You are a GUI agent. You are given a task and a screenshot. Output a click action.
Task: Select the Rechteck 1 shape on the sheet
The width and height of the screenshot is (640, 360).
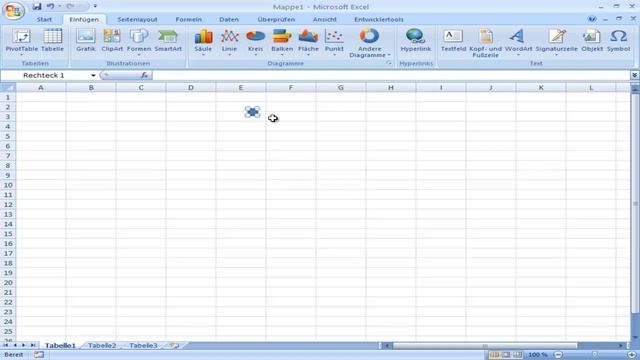[253, 112]
